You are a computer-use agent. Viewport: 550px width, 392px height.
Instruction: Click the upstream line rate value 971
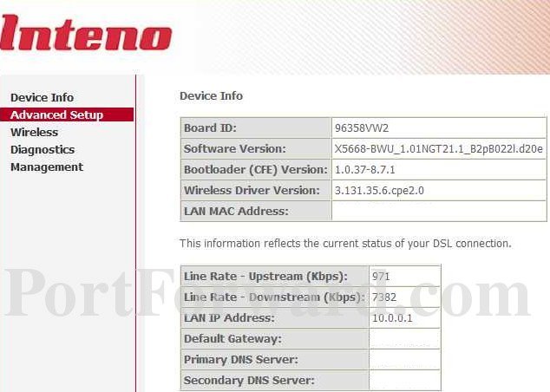pos(381,277)
